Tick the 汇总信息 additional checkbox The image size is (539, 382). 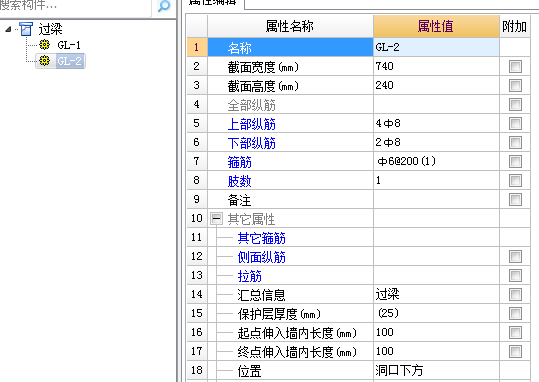tap(515, 294)
